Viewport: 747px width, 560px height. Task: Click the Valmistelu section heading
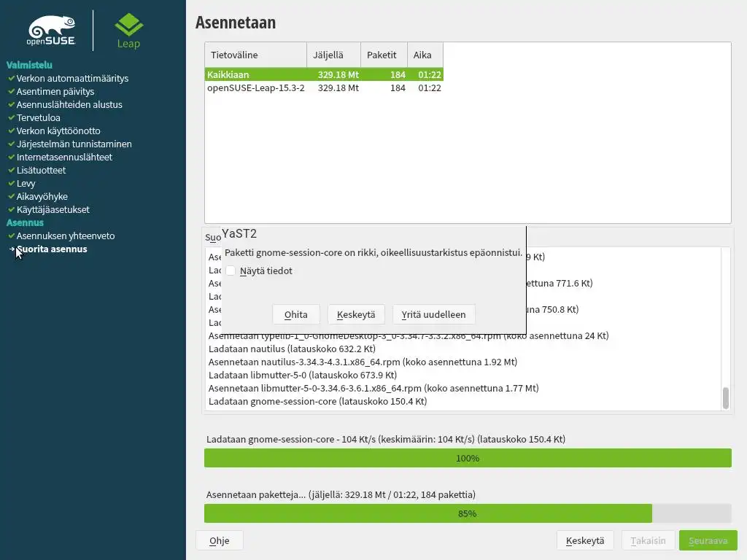point(29,65)
